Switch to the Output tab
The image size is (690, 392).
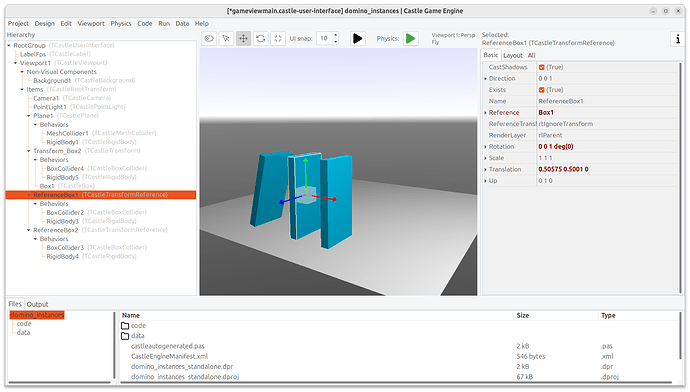click(x=37, y=304)
